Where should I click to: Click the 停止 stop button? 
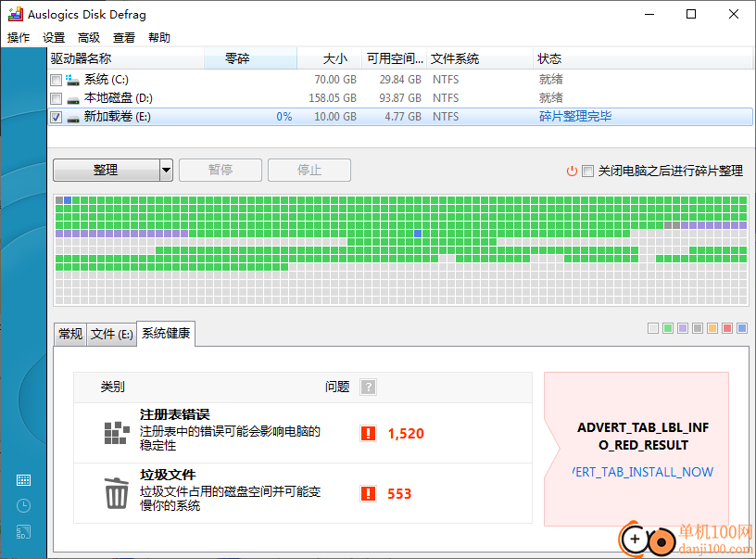(x=309, y=170)
